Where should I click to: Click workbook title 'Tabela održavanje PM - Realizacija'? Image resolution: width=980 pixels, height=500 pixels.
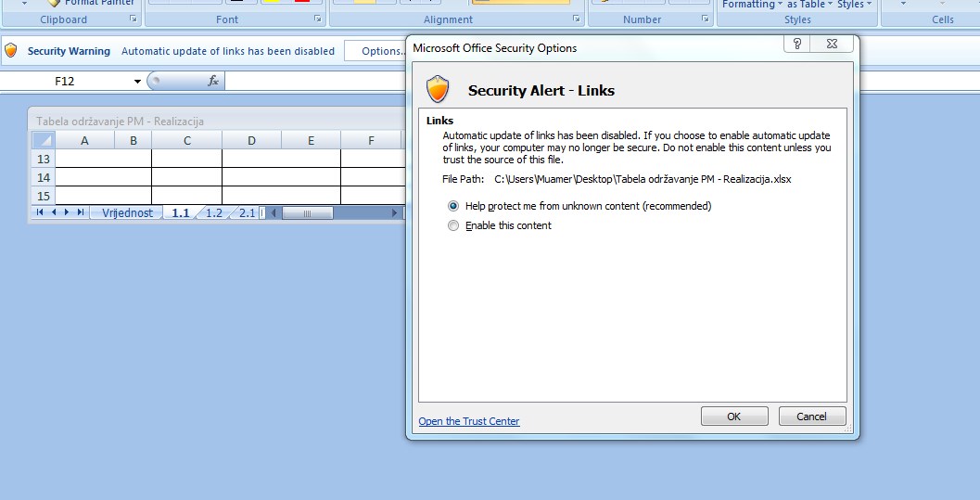pos(120,122)
